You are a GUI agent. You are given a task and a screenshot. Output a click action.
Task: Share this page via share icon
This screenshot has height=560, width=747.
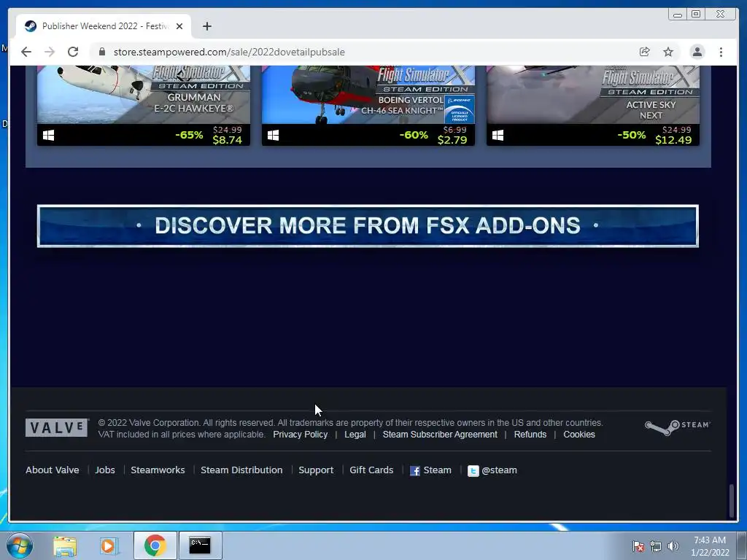[645, 52]
